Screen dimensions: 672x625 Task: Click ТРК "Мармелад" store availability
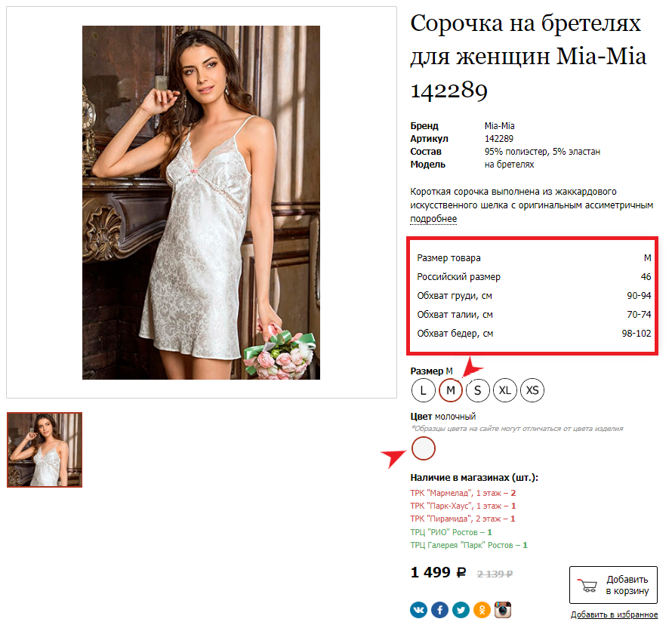click(463, 492)
